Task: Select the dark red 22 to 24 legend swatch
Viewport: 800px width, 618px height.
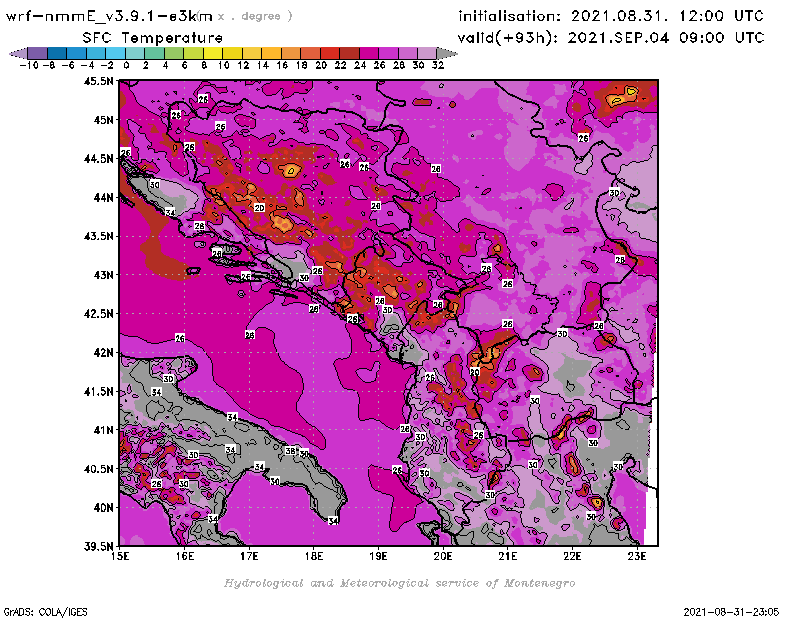Action: pyautogui.click(x=349, y=53)
